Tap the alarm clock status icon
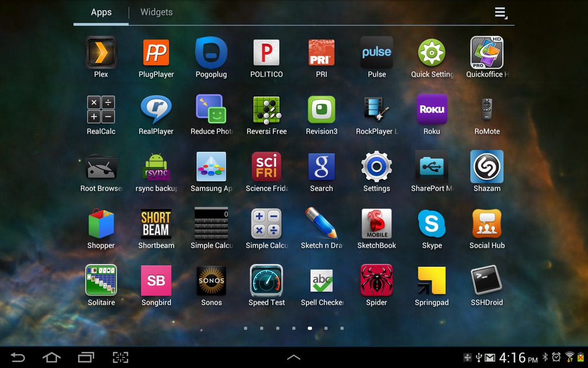The image size is (588, 368). 556,356
